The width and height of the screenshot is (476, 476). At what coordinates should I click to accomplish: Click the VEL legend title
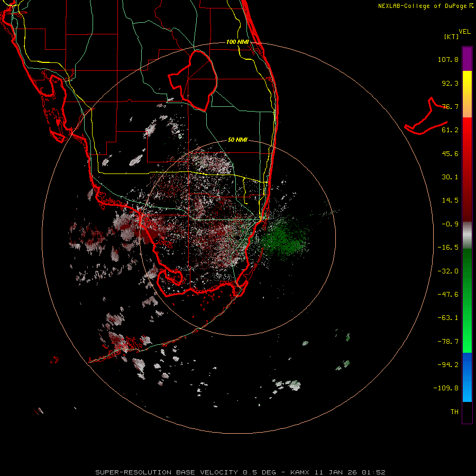click(x=464, y=32)
